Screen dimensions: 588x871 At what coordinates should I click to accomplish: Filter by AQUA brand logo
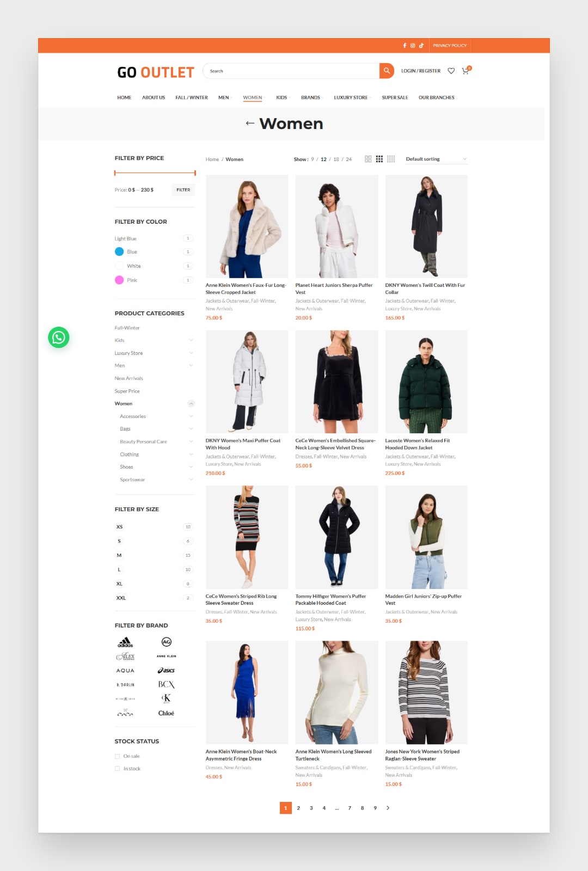[125, 671]
